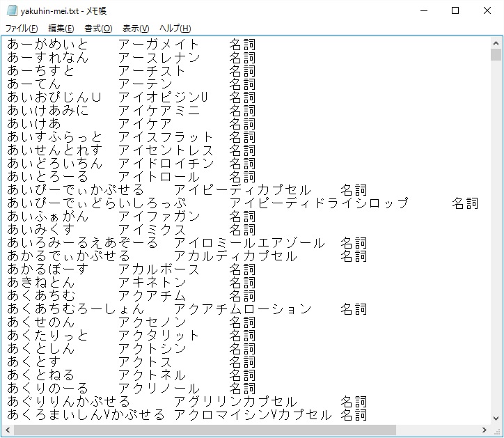The image size is (504, 438).
Task: Click the text あいふぁがん
Action: pyautogui.click(x=47, y=217)
